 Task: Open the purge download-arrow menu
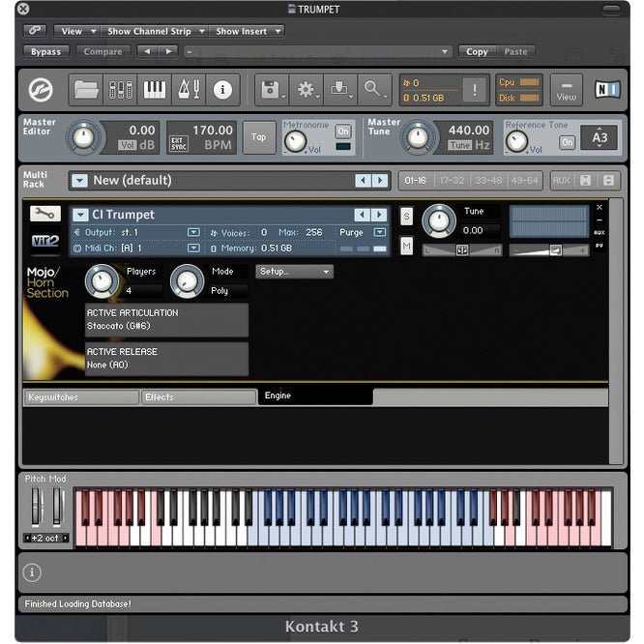340,90
